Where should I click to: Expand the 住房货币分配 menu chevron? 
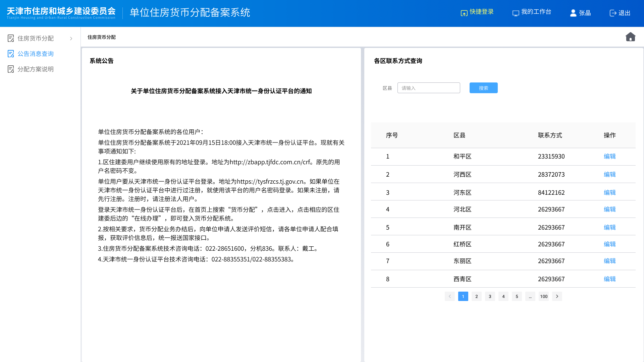coord(71,39)
